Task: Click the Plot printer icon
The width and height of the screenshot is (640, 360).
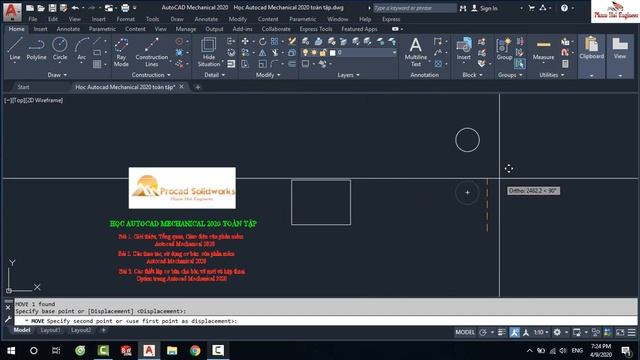Action: pyautogui.click(x=125, y=8)
